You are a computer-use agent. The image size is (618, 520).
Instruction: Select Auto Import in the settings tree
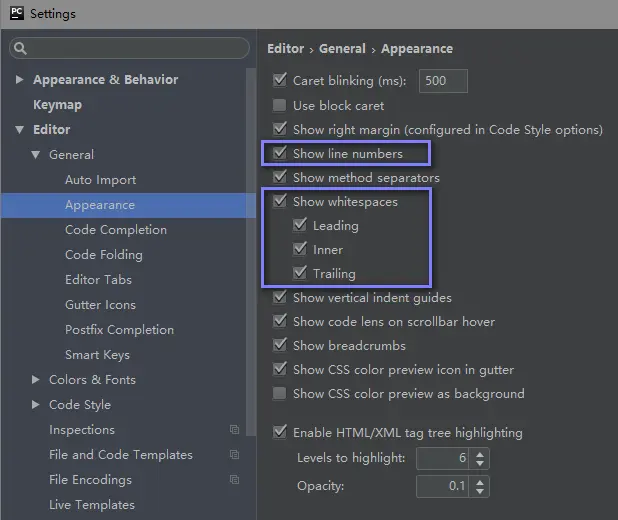click(x=101, y=180)
